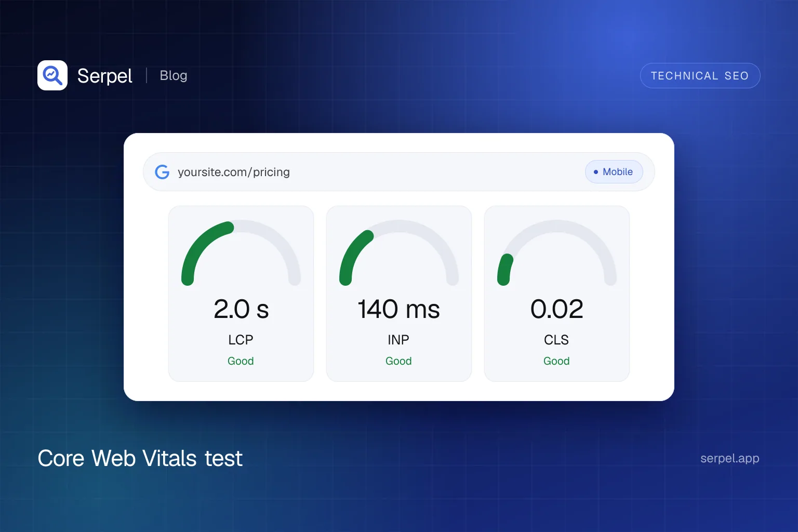
Task: Select the 0.02 value
Action: [557, 309]
